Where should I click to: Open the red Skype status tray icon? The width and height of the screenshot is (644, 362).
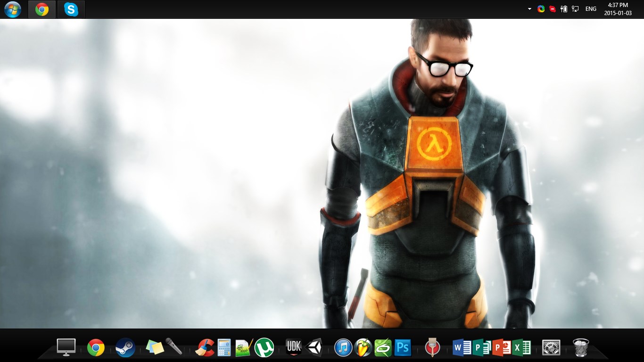pyautogui.click(x=553, y=9)
